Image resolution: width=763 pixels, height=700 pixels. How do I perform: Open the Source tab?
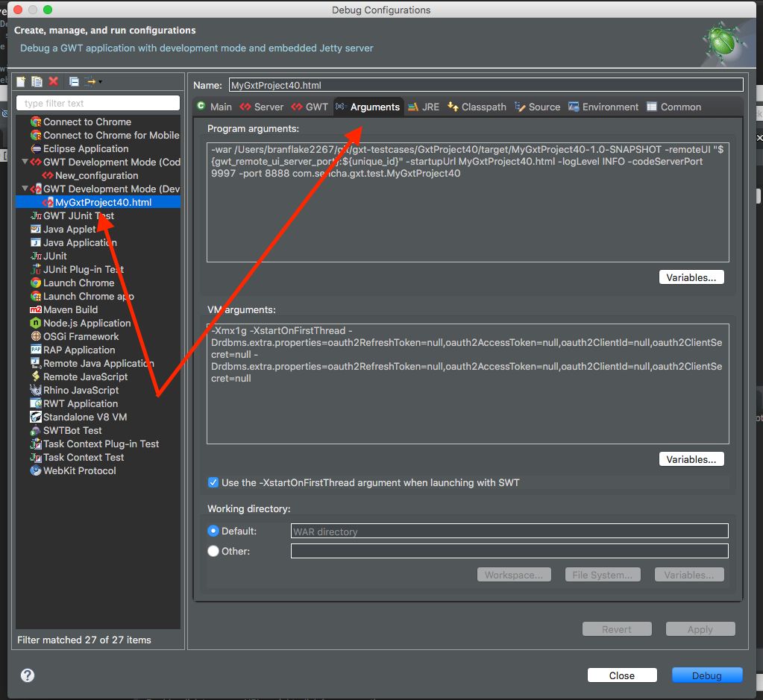(538, 107)
